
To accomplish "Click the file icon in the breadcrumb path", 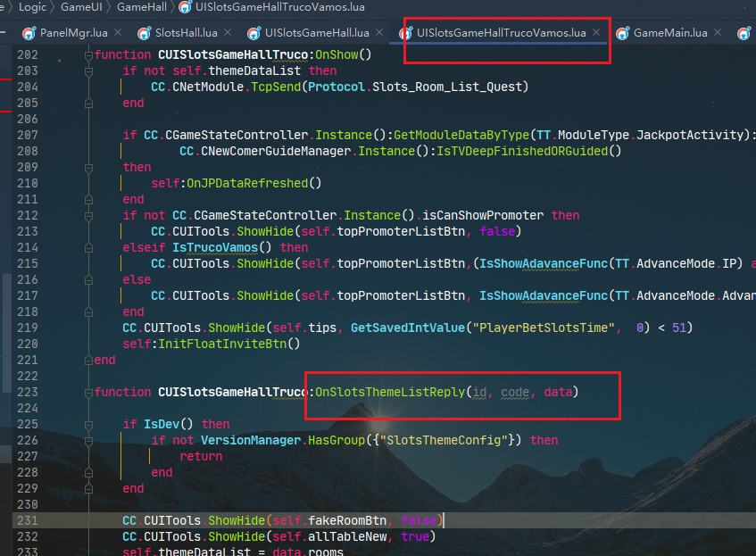I will click(185, 7).
